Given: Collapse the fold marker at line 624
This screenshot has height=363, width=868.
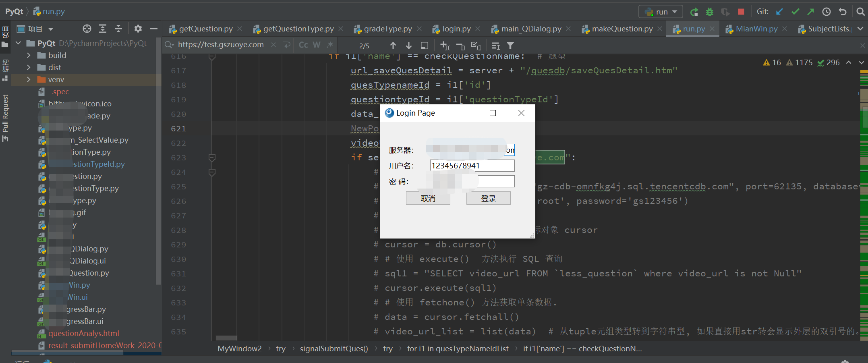Looking at the screenshot, I should click(212, 172).
